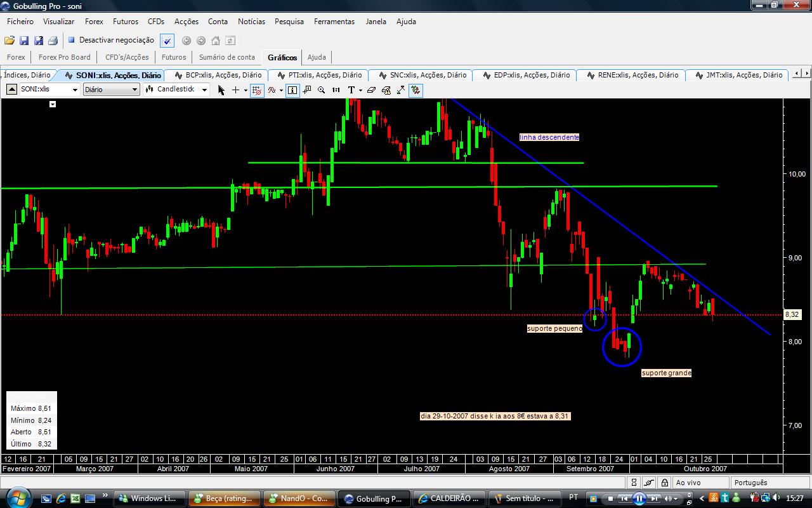Click the hourglass status bar icon
Viewport: 812px width, 508px height.
[634, 483]
